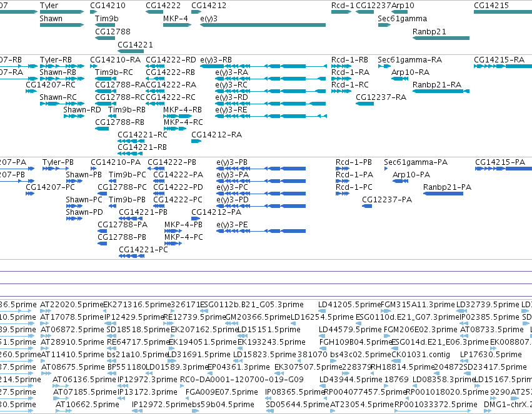Select the CG14210-PA protein
The width and height of the screenshot is (532, 414).
(94, 169)
